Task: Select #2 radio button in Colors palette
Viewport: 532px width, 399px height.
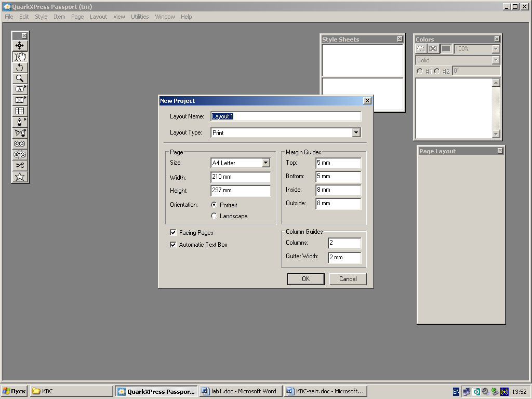Action: pyautogui.click(x=437, y=71)
